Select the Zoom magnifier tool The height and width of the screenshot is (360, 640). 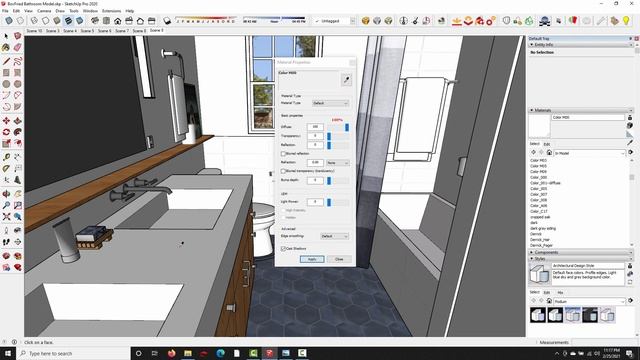pos(6,205)
